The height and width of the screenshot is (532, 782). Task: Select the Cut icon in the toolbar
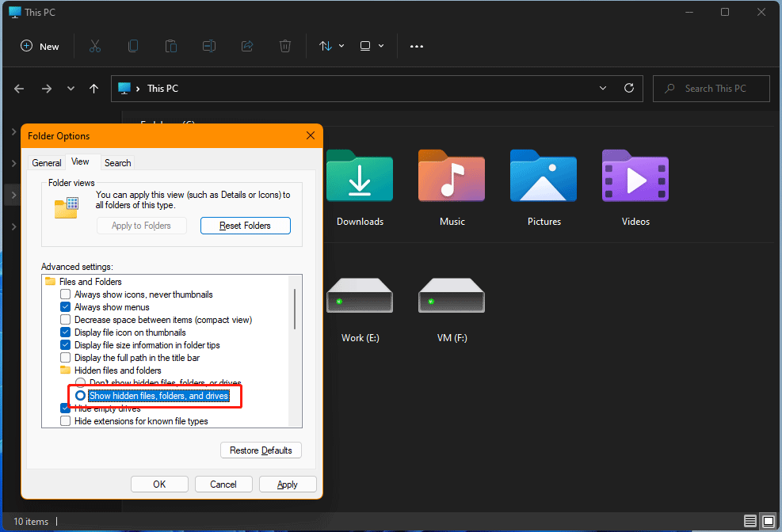coord(94,46)
